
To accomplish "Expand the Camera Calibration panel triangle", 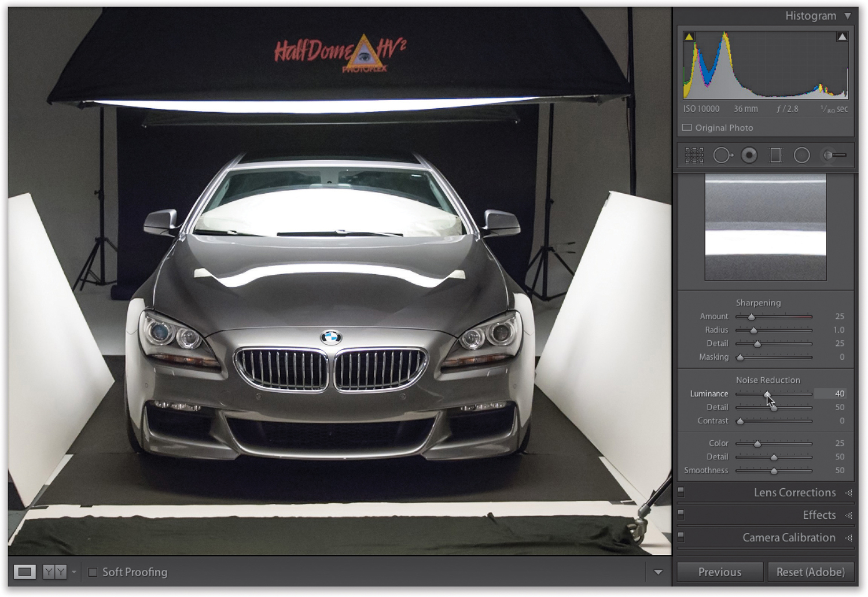I will click(x=848, y=537).
